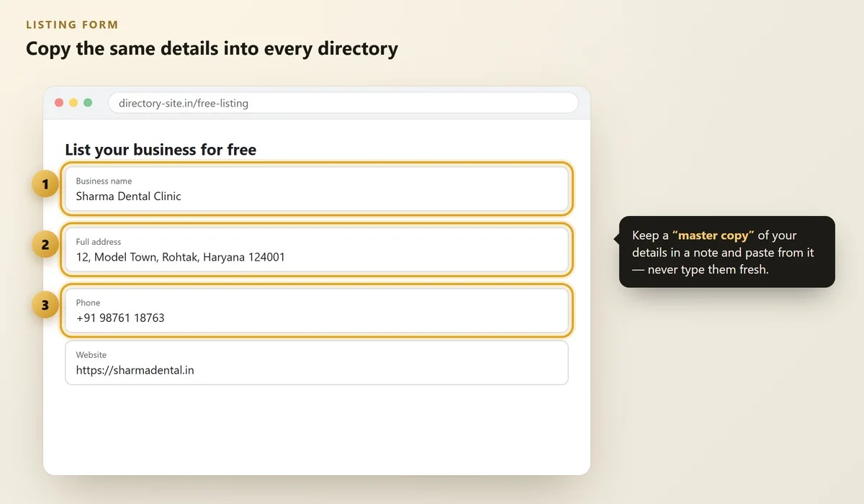Click the yellow minimize window dot

click(73, 103)
